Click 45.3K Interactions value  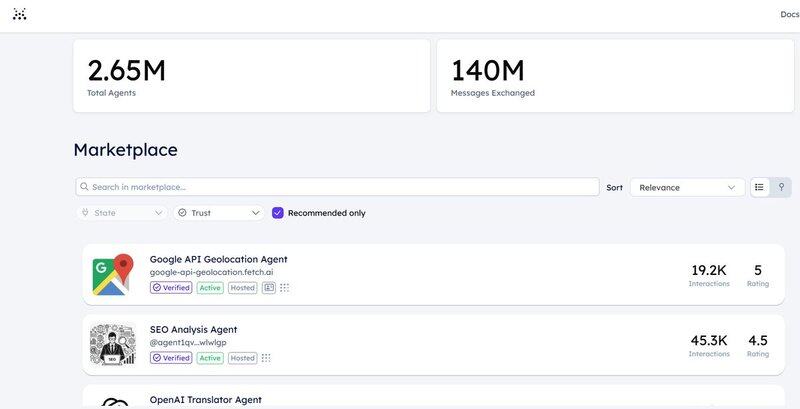pos(709,340)
